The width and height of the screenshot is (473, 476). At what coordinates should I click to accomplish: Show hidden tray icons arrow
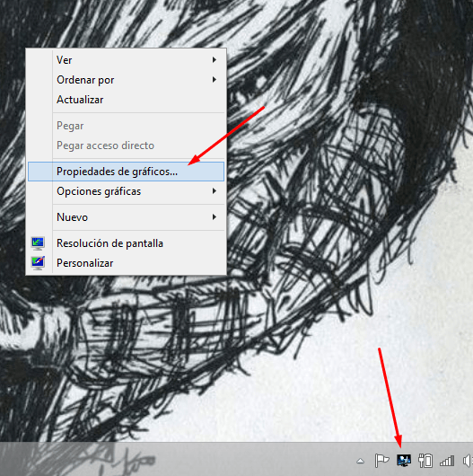(360, 461)
